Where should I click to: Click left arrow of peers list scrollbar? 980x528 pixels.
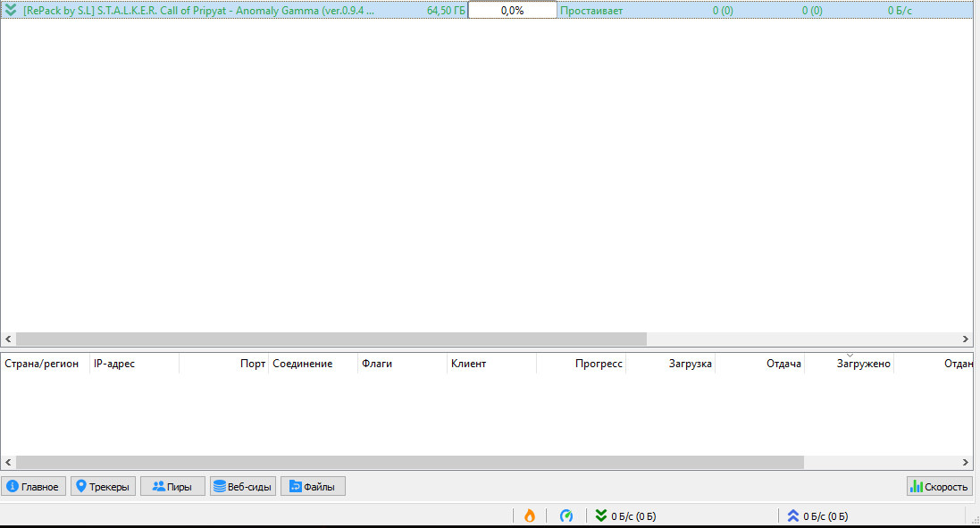coord(8,463)
